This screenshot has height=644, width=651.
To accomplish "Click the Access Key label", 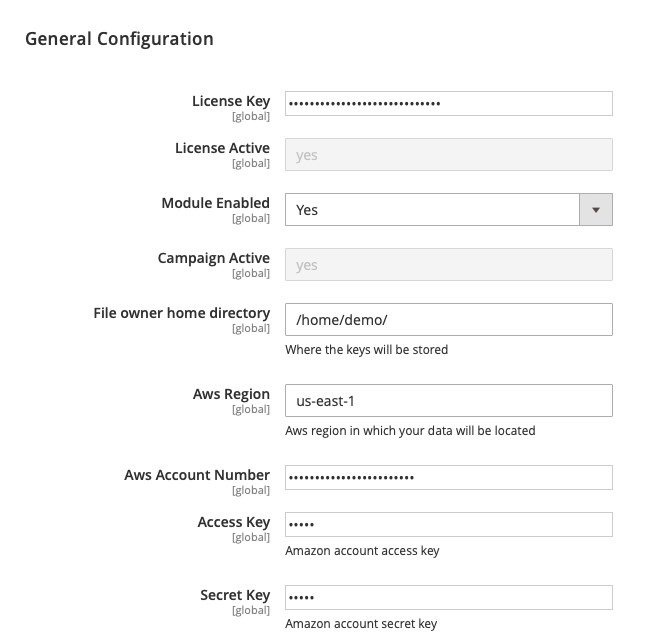I will coord(234,522).
